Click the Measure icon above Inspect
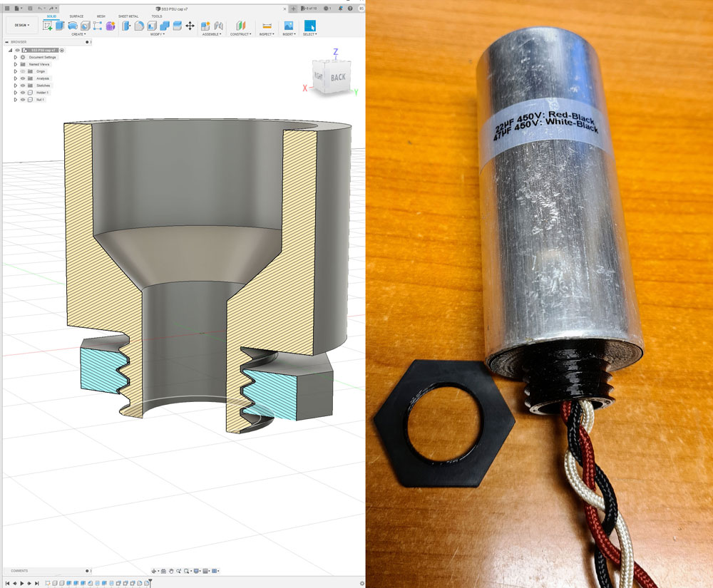713x588 pixels. [267, 26]
